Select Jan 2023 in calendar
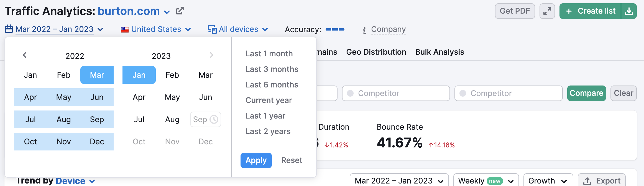The width and height of the screenshot is (644, 186). pyautogui.click(x=139, y=75)
